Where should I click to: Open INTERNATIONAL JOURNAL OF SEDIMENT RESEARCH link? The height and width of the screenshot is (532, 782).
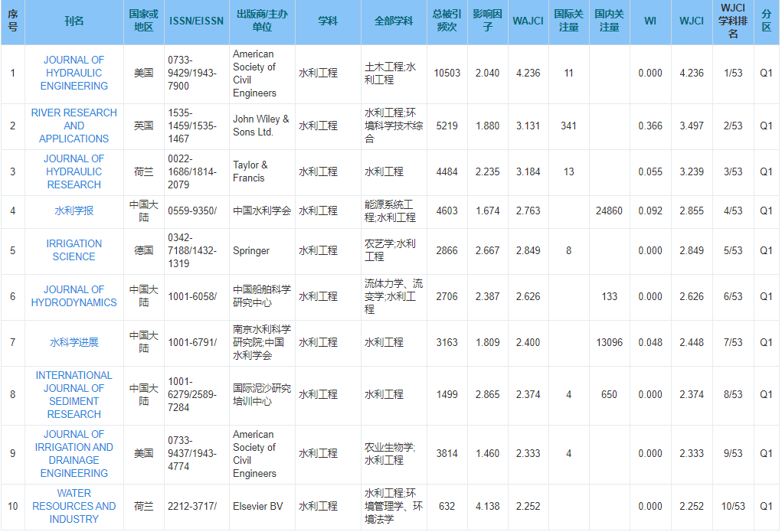click(74, 395)
